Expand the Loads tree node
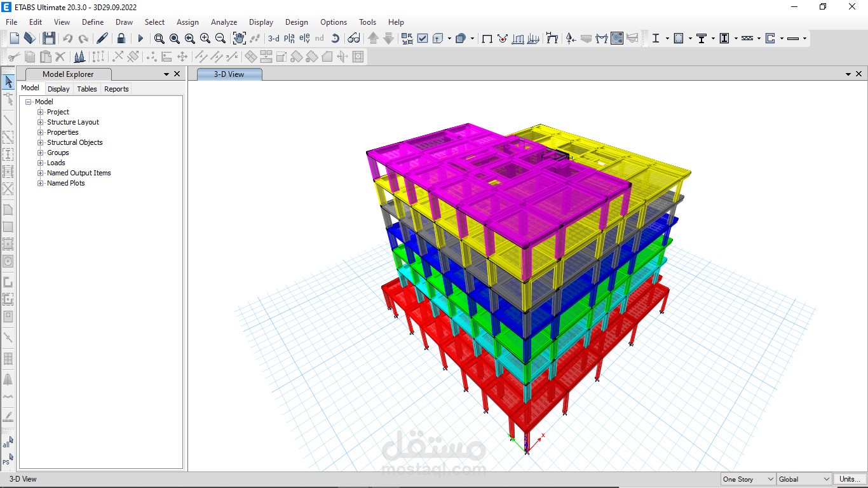868x488 pixels. [41, 163]
